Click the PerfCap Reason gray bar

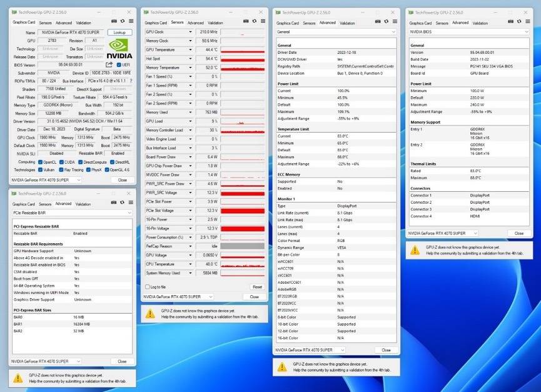(x=243, y=246)
